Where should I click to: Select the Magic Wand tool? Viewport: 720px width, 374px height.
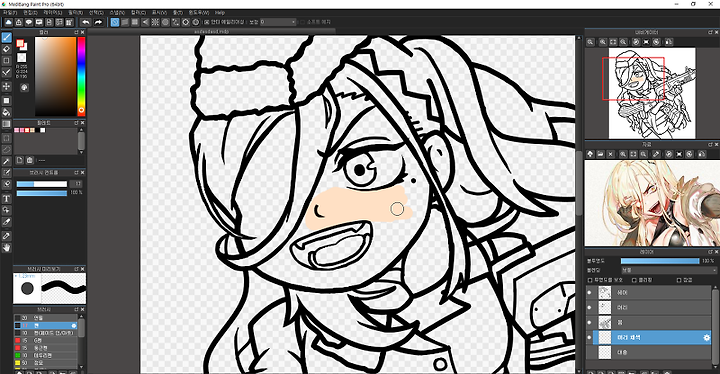[x=6, y=161]
